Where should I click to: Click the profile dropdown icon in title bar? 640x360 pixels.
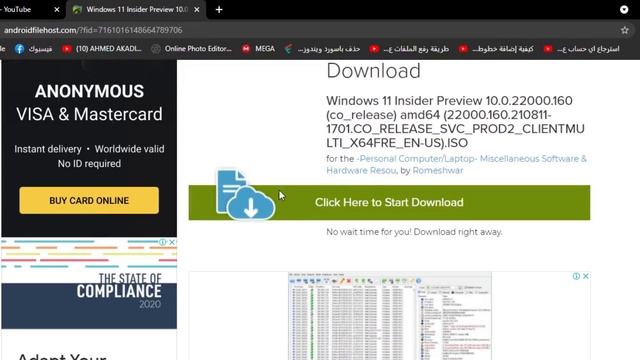(624, 9)
